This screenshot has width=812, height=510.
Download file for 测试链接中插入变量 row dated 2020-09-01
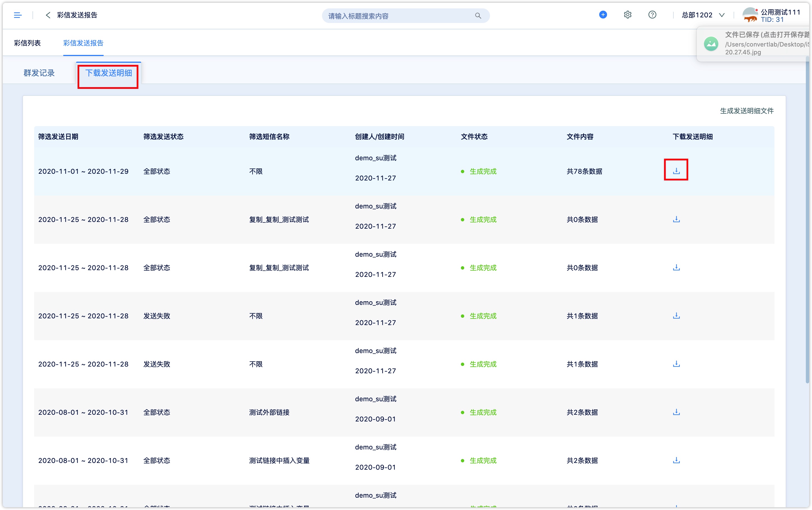pos(676,461)
